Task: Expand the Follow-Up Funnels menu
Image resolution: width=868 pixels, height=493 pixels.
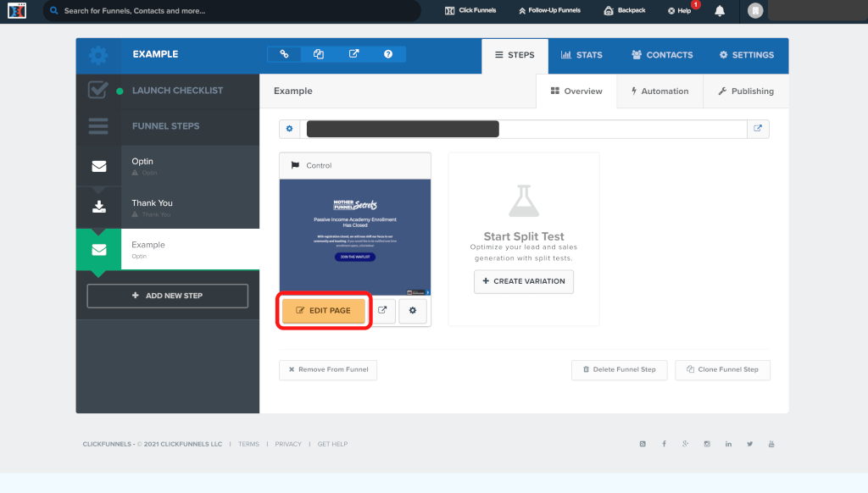Action: point(549,11)
